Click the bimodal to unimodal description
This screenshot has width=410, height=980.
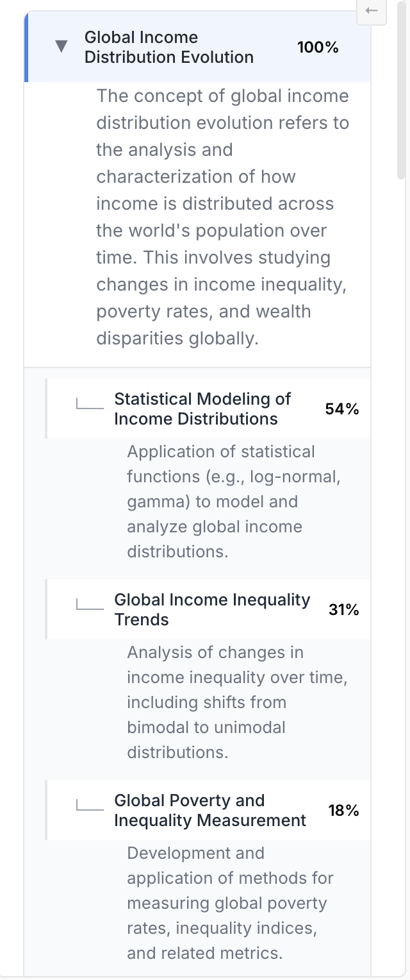coord(237,702)
